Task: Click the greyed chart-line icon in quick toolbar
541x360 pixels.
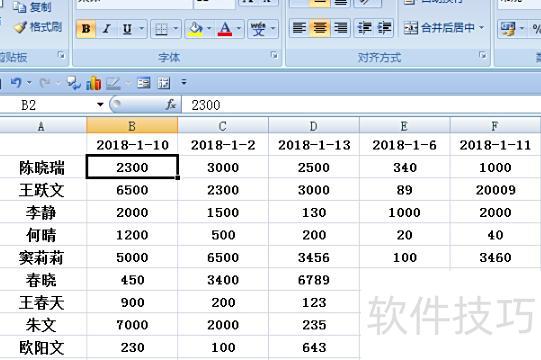Action: (x=113, y=83)
